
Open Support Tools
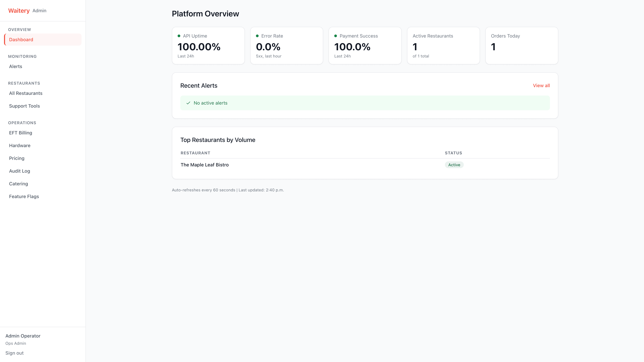point(43,106)
